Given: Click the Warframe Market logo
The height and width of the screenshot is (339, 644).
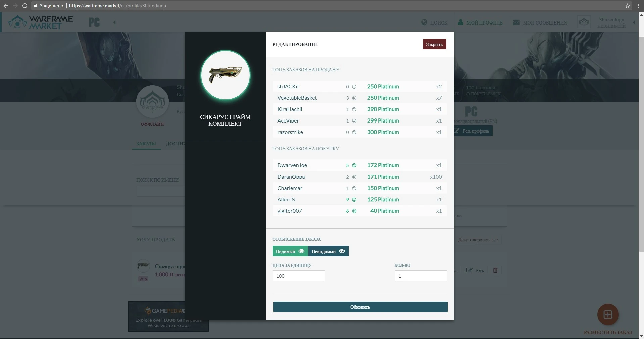Looking at the screenshot, I should [x=41, y=22].
